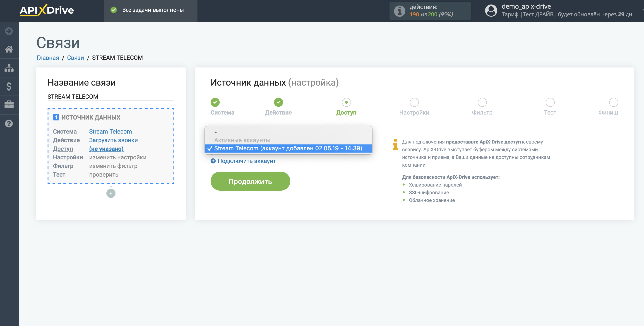Image resolution: width=644 pixels, height=326 pixels.
Task: Open the действия 190 из 200 counter
Action: [x=430, y=11]
